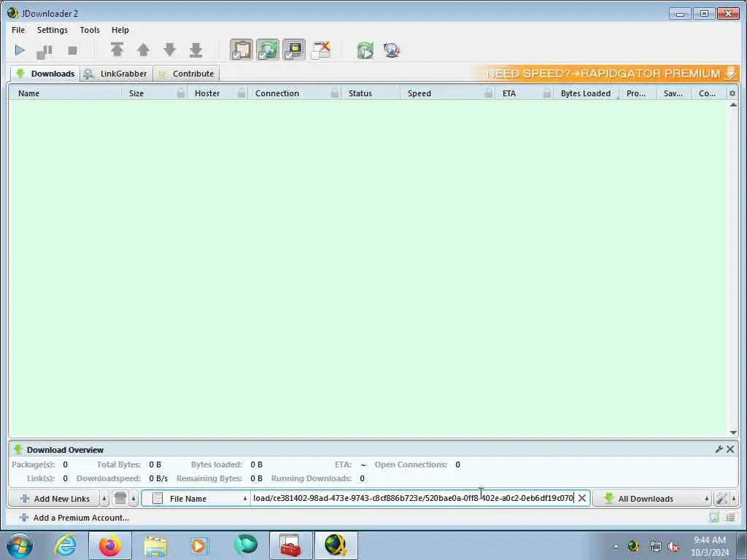The height and width of the screenshot is (560, 747).
Task: Click Add a Premium Account link
Action: tap(74, 518)
